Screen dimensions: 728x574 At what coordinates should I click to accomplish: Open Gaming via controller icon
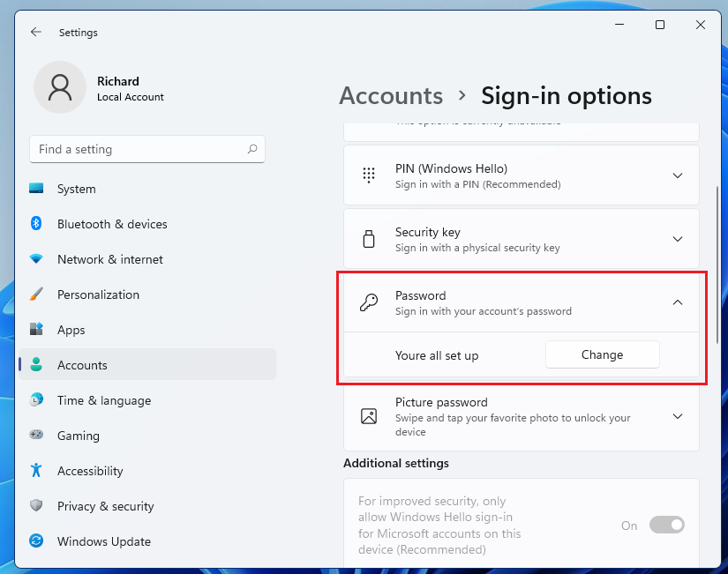tap(36, 436)
